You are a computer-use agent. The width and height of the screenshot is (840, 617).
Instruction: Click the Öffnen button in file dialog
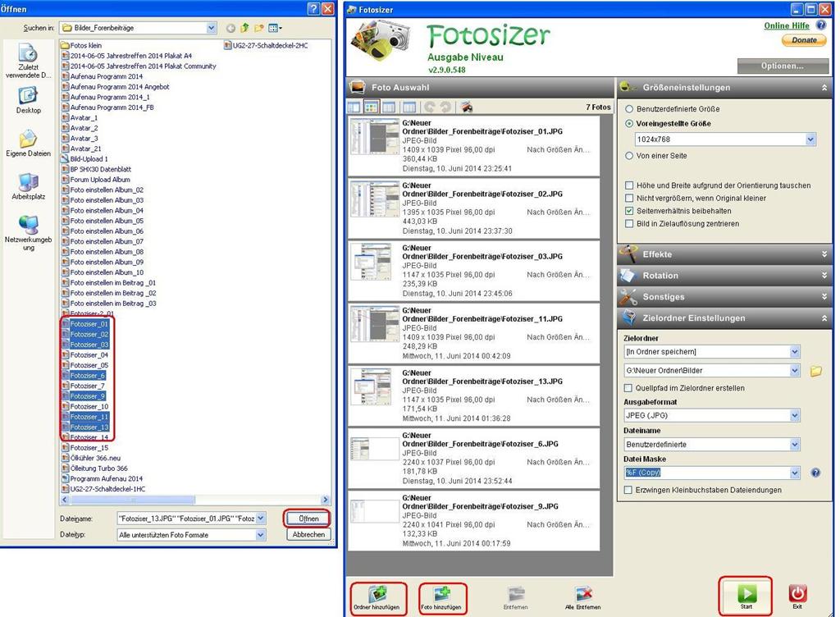(308, 519)
